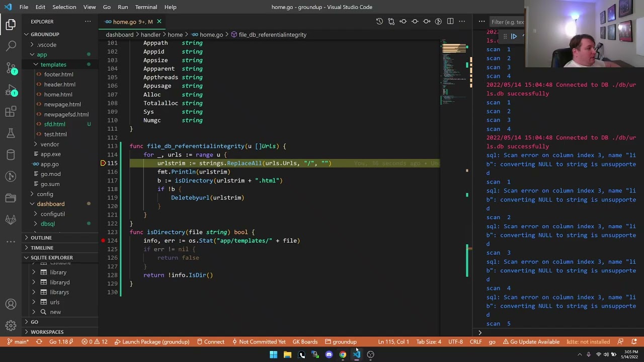The image size is (644, 362).
Task: Open the GitLab fox icon view
Action: coord(11,220)
